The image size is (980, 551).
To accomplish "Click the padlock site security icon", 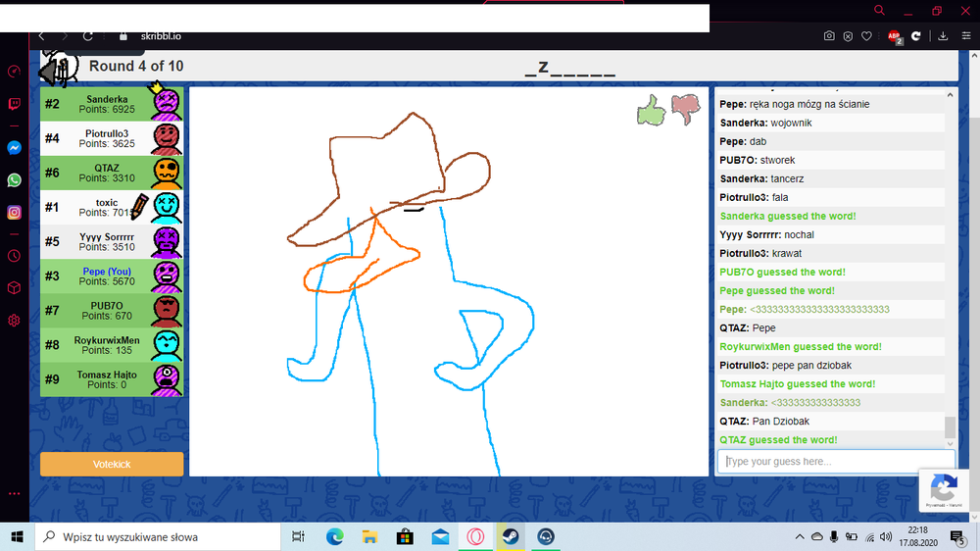I will [123, 36].
